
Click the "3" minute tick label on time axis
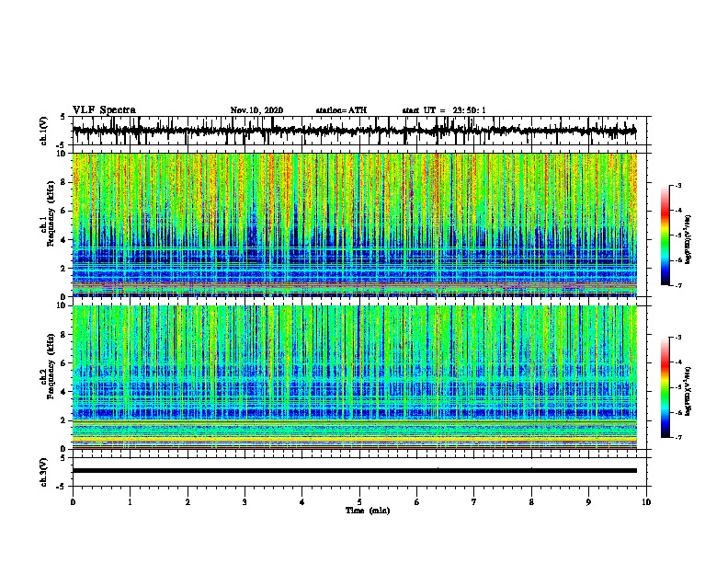[245, 502]
